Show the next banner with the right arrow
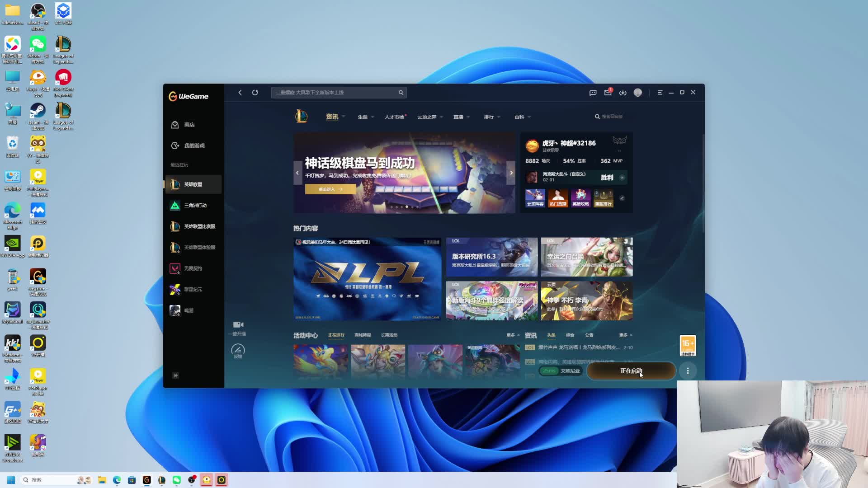The width and height of the screenshot is (868, 488). click(x=511, y=173)
